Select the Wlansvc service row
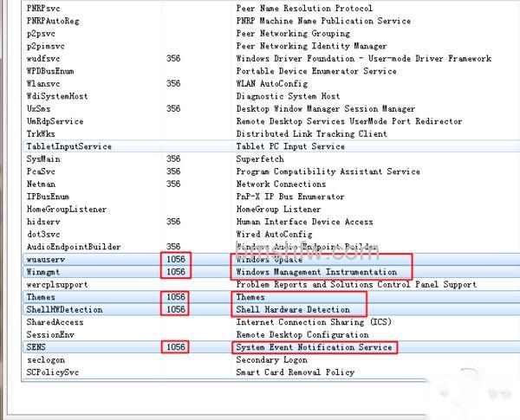 (271, 83)
